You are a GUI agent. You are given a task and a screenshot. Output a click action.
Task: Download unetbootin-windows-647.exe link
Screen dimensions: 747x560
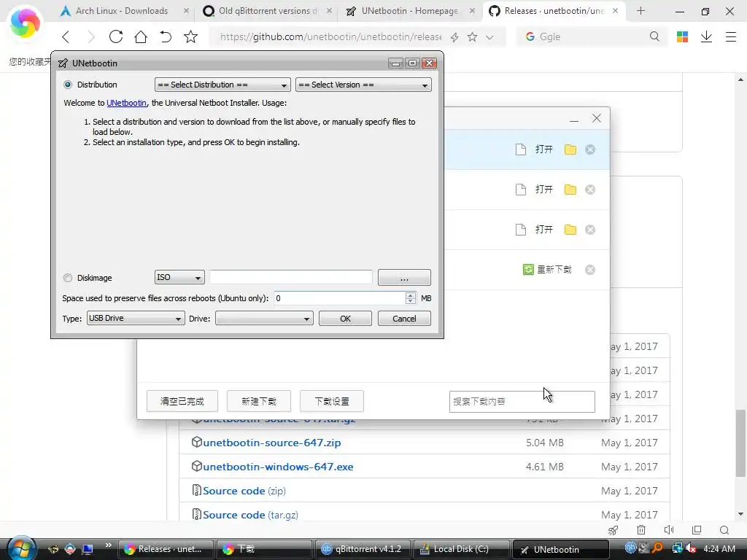[x=278, y=467]
